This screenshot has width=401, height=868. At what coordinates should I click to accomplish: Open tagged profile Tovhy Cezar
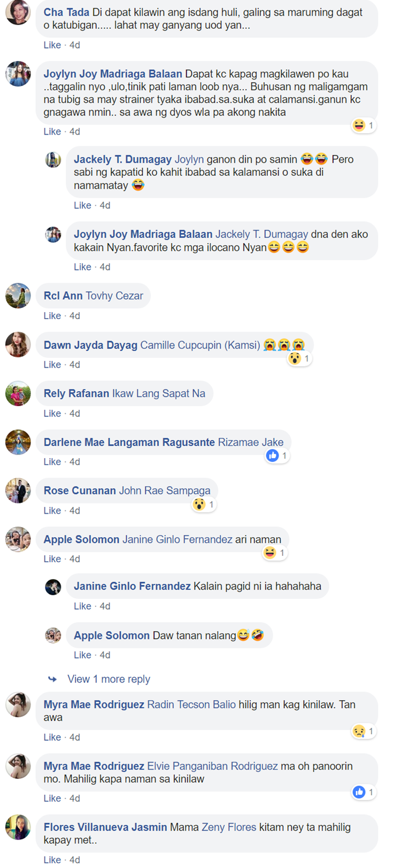click(x=114, y=296)
